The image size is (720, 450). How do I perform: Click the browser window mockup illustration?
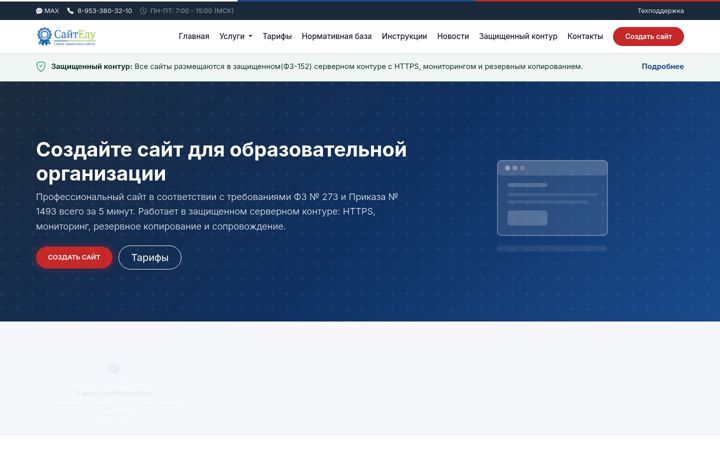tap(552, 198)
